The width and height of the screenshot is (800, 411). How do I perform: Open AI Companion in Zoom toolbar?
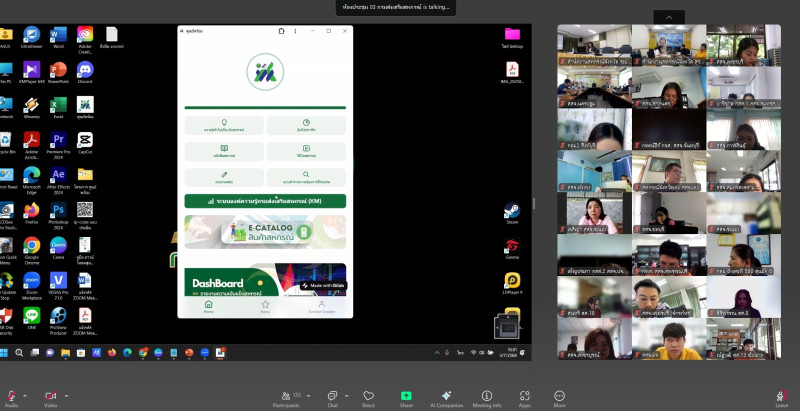pos(446,398)
